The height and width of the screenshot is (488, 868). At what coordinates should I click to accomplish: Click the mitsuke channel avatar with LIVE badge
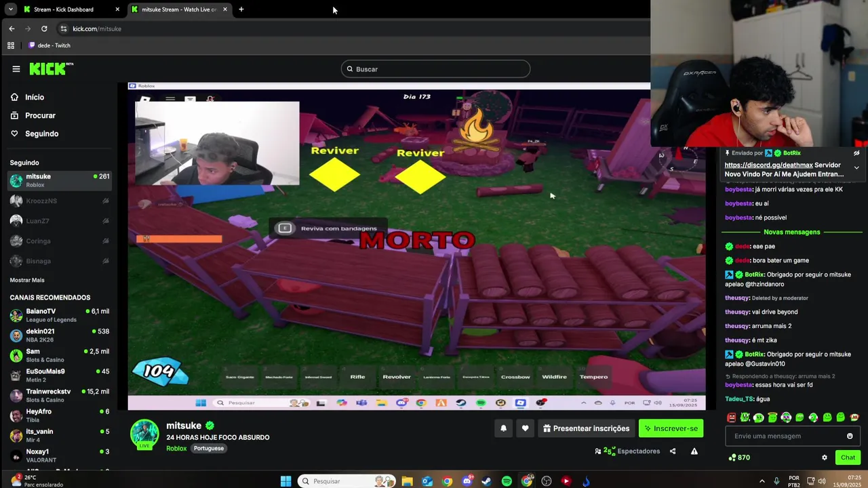pyautogui.click(x=144, y=434)
